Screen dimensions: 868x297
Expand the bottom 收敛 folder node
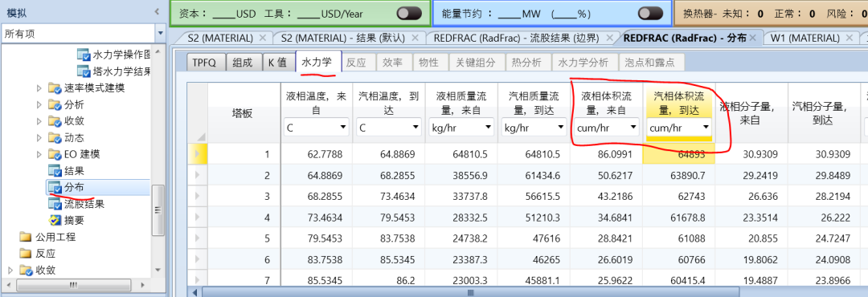[x=10, y=271]
